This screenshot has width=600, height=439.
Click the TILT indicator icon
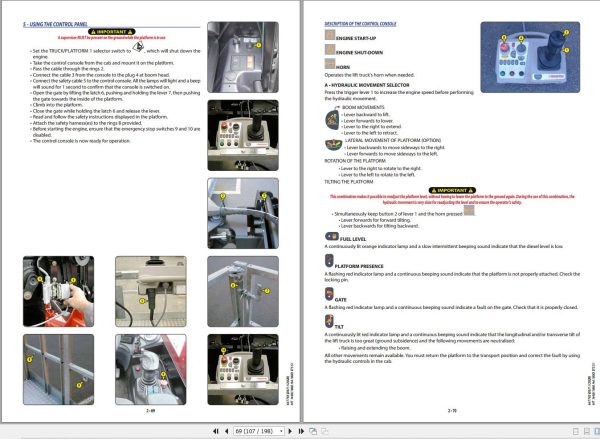329,321
